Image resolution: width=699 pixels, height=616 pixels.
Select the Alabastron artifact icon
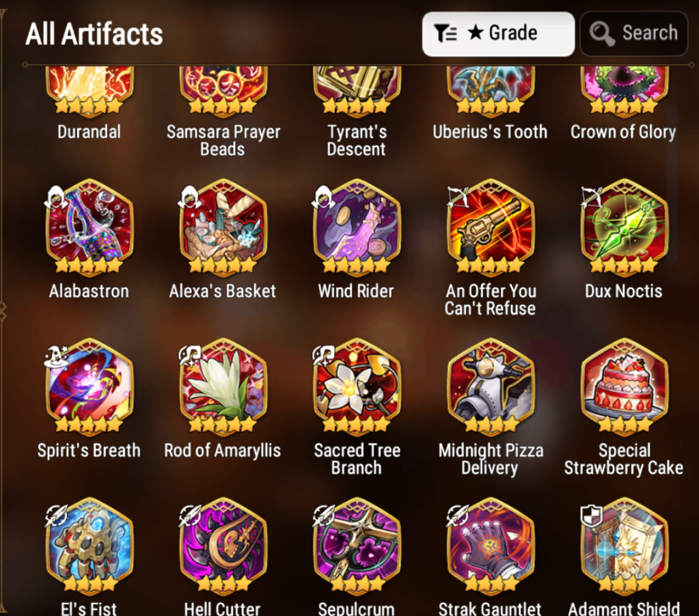click(x=89, y=226)
